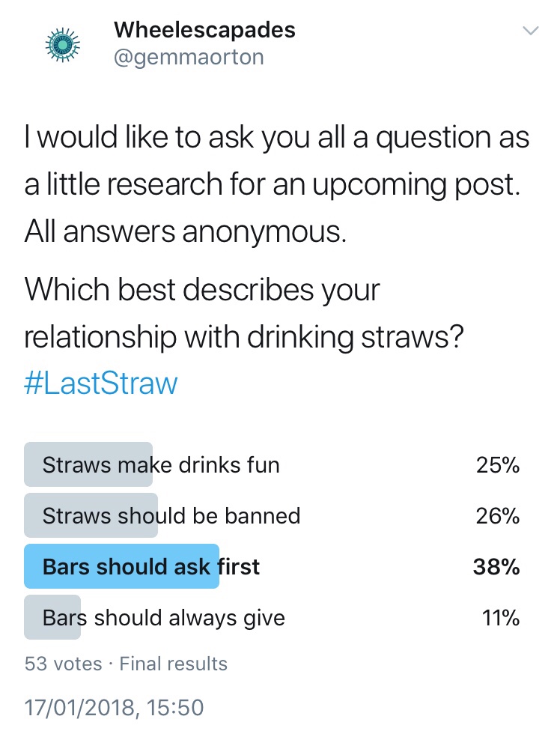Click the bold 38% winning result
This screenshot has height=734, width=560.
coord(496,567)
